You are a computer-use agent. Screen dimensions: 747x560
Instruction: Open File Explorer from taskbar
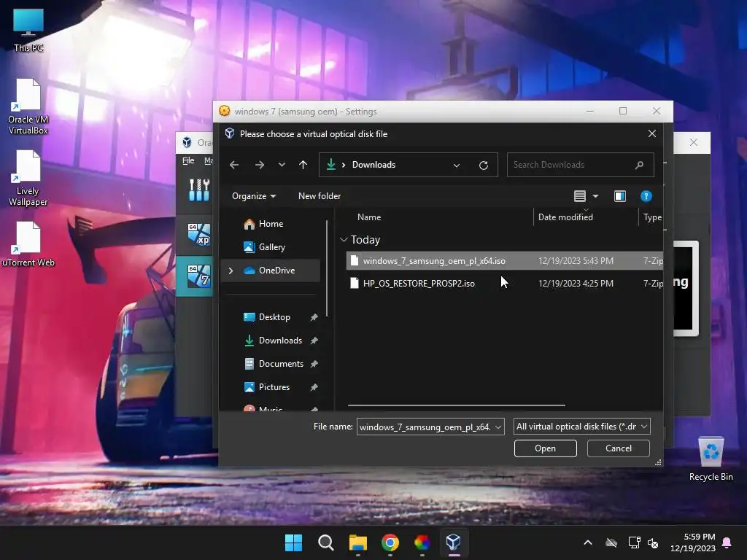coord(357,542)
